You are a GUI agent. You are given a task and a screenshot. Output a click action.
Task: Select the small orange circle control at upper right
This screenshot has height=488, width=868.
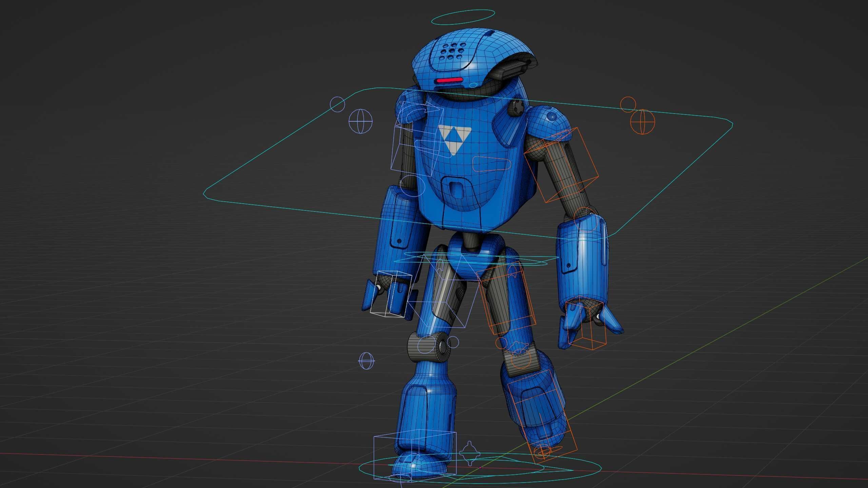628,104
